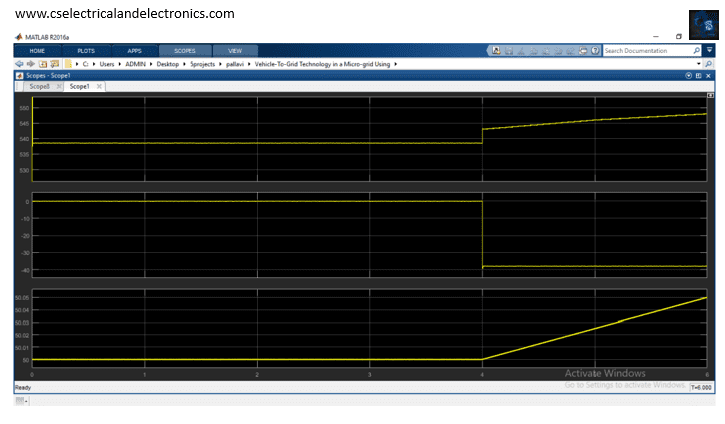Click the Up One Level folder icon
Viewport: 725px width, 424px height.
pyautogui.click(x=41, y=63)
